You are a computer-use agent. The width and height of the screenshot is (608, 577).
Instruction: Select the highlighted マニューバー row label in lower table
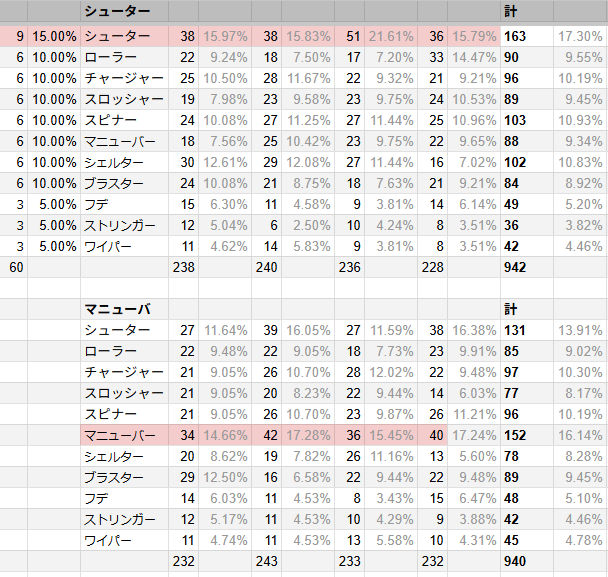pos(124,435)
